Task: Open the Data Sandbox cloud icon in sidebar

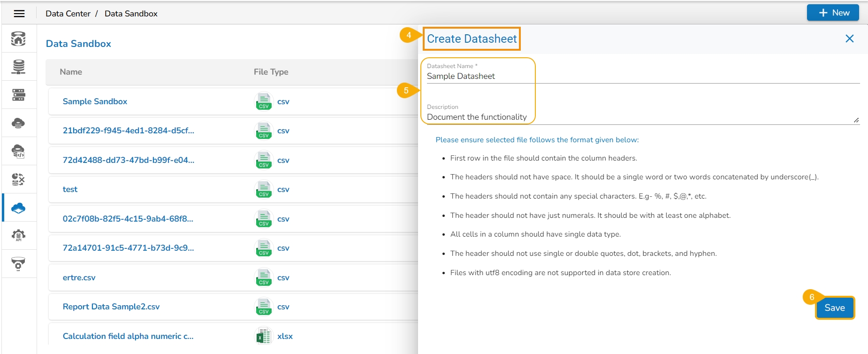Action: point(18,208)
